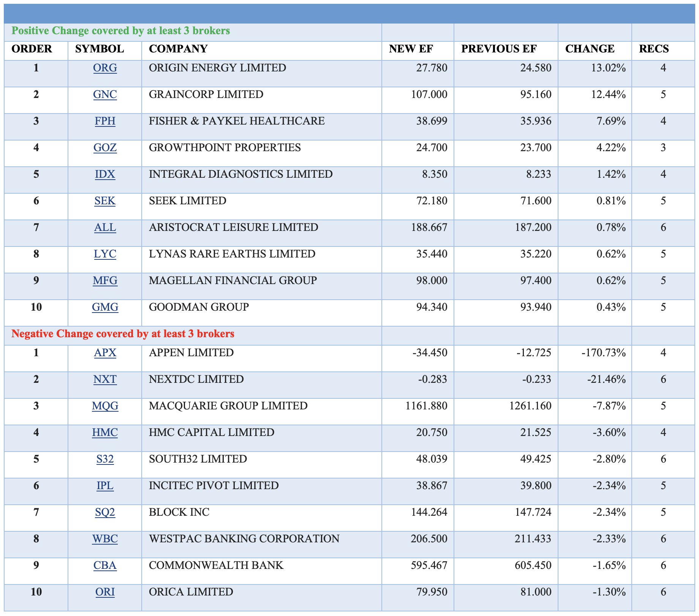Click the GMG ticker link
699x616 pixels.
[x=105, y=307]
